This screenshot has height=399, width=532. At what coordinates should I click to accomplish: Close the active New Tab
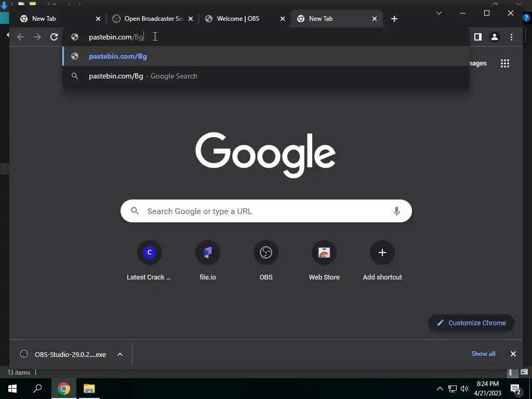375,19
